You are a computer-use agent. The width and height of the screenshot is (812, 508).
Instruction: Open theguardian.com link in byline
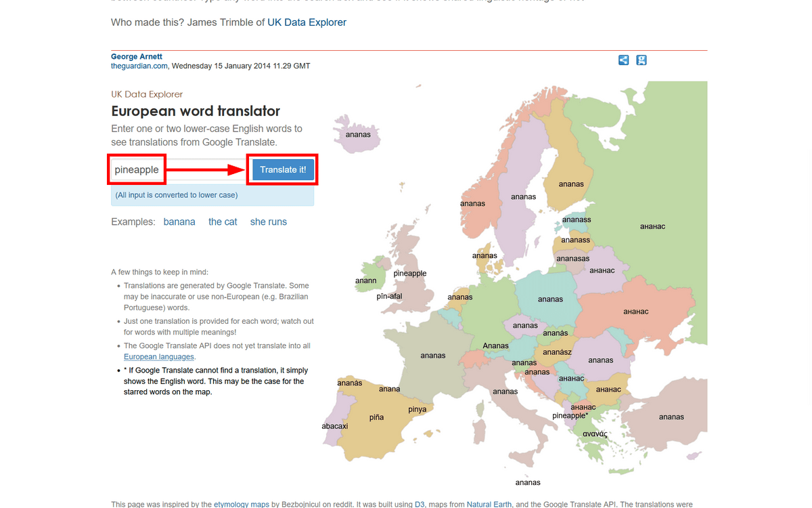coord(139,66)
